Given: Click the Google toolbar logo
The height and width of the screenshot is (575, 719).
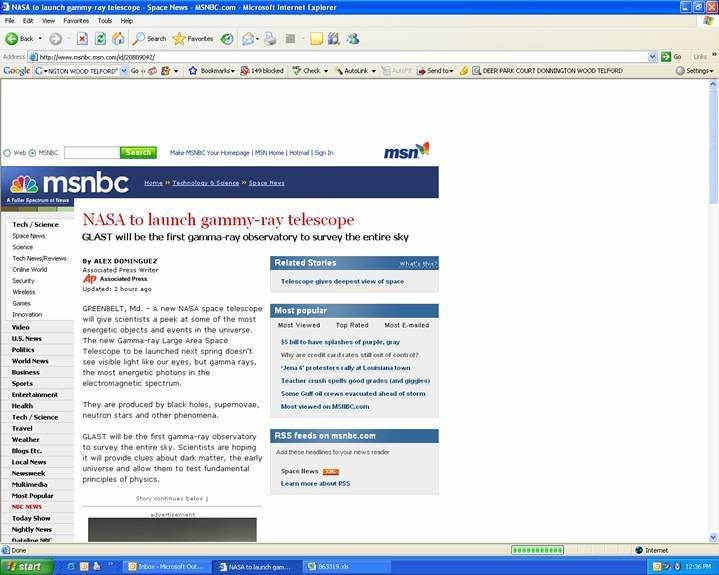Looking at the screenshot, I should 17,71.
